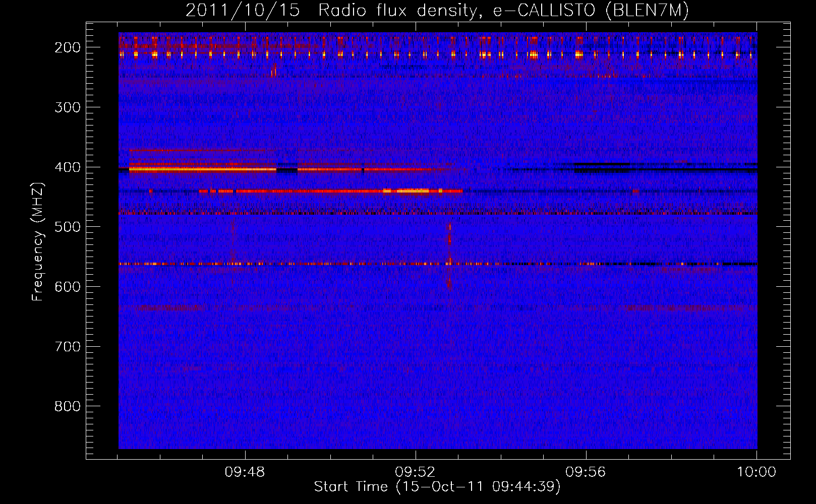
Task: Click the vertical red burst crossing the 560 MHz line
Action: [449, 257]
